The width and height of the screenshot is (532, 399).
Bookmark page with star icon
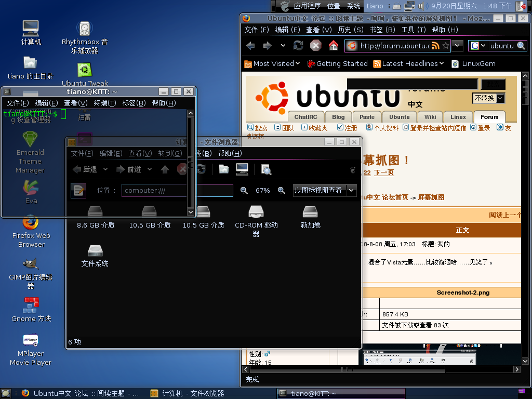(446, 46)
